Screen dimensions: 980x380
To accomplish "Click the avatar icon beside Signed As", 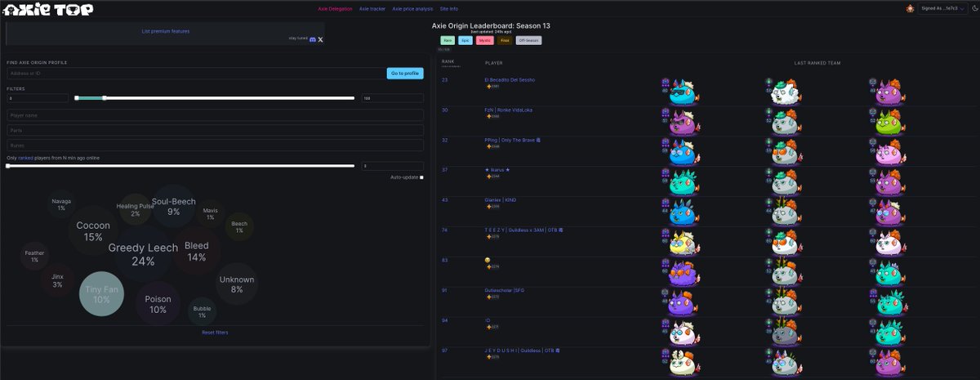I will coord(911,8).
